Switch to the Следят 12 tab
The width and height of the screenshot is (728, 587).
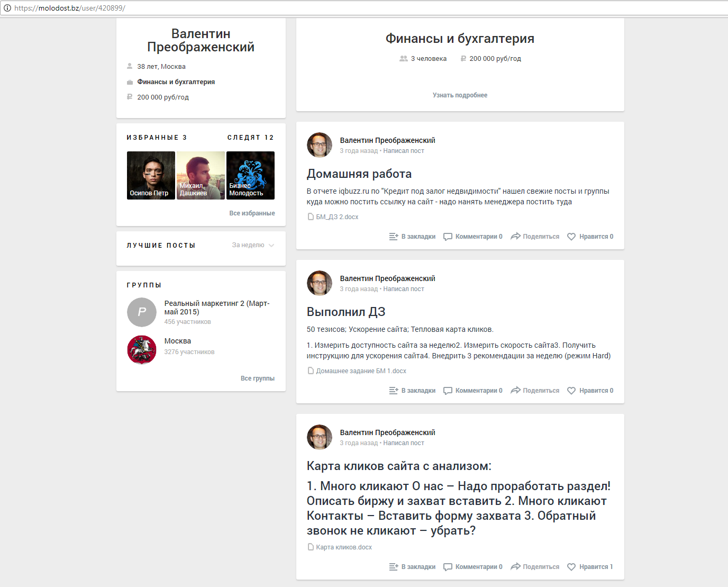[x=251, y=138]
